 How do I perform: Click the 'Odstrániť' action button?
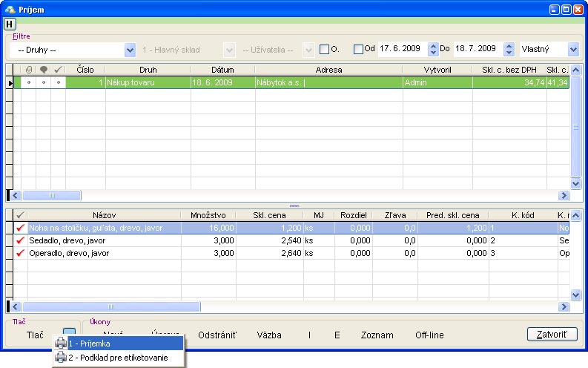[x=217, y=335]
